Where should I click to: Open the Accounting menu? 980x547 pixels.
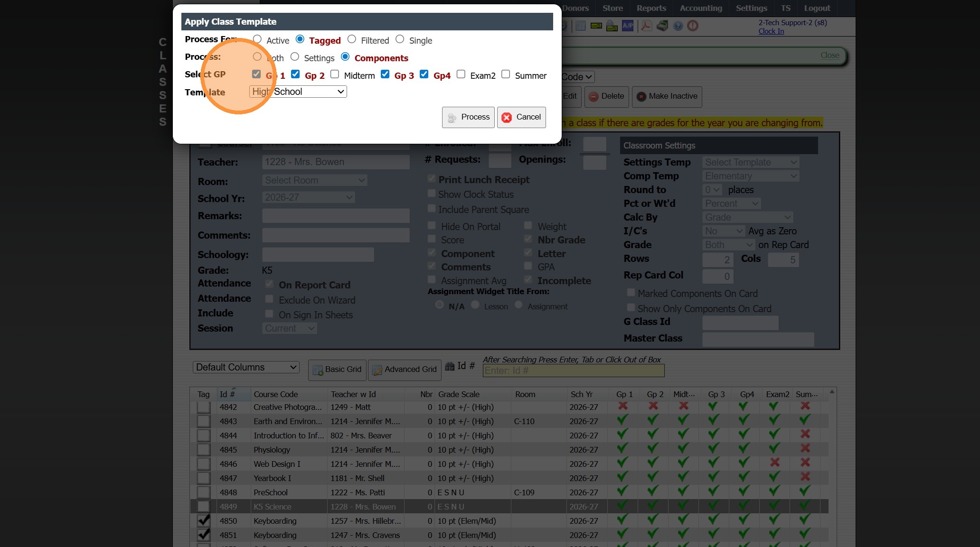click(x=700, y=8)
